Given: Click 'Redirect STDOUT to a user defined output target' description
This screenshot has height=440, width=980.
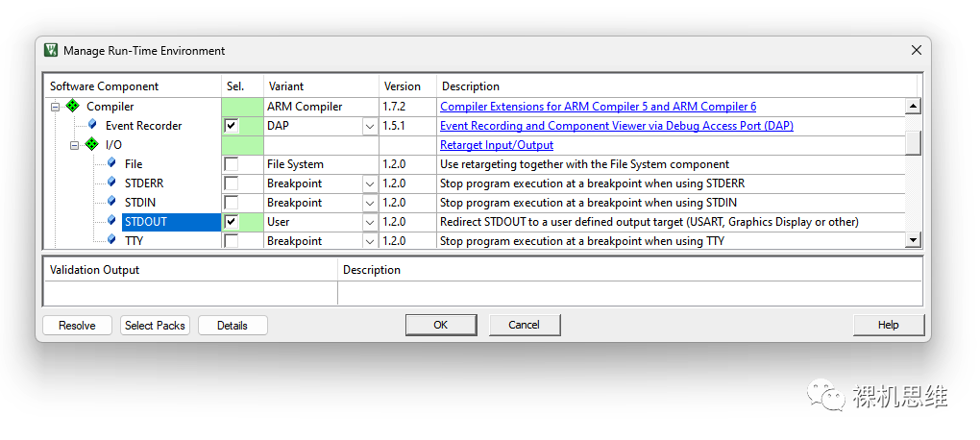Looking at the screenshot, I should point(649,222).
